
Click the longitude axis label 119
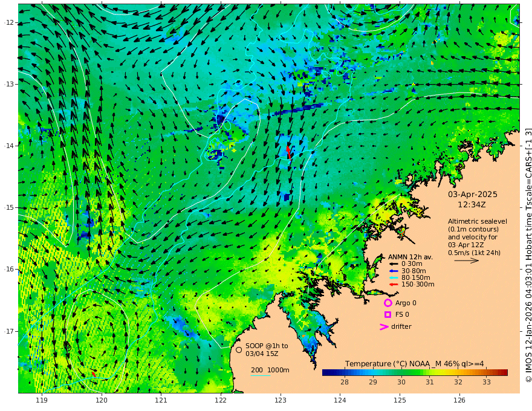42,400
